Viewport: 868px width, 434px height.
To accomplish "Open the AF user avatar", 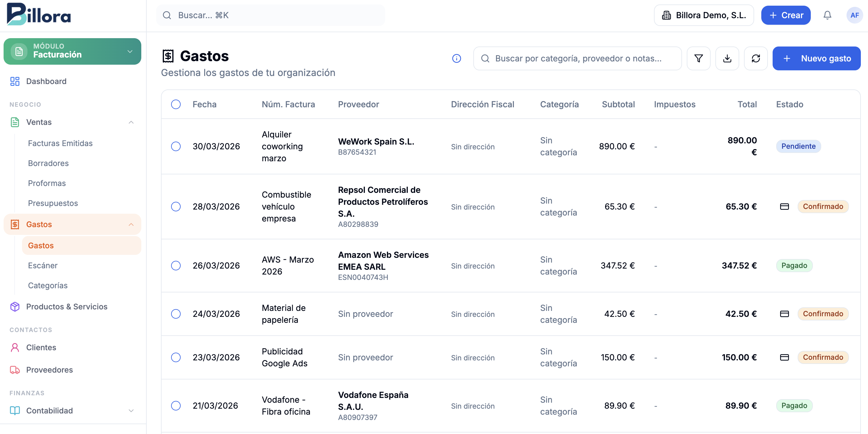I will (855, 15).
